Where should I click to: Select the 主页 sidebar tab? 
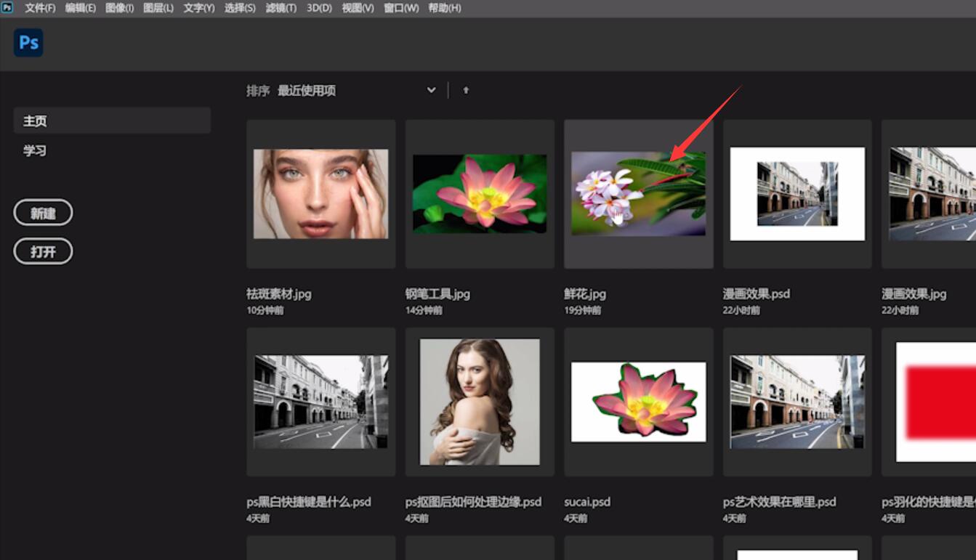[x=112, y=121]
